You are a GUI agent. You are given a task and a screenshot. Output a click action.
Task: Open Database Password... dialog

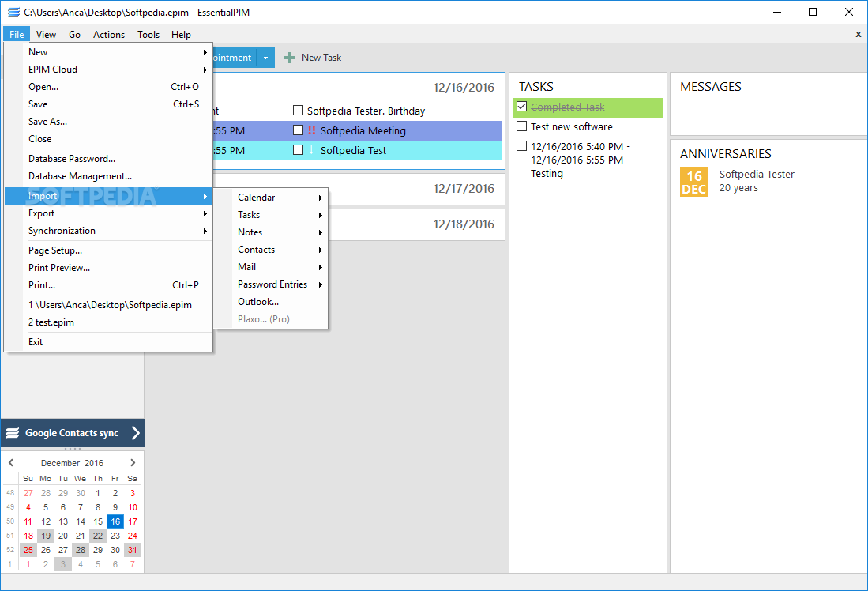tap(108, 158)
